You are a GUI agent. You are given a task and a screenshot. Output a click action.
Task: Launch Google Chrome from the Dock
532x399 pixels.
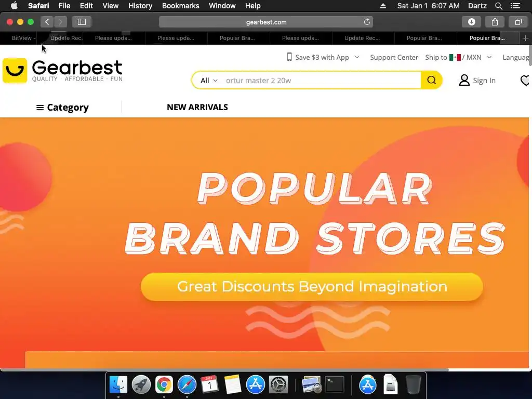pos(164,384)
